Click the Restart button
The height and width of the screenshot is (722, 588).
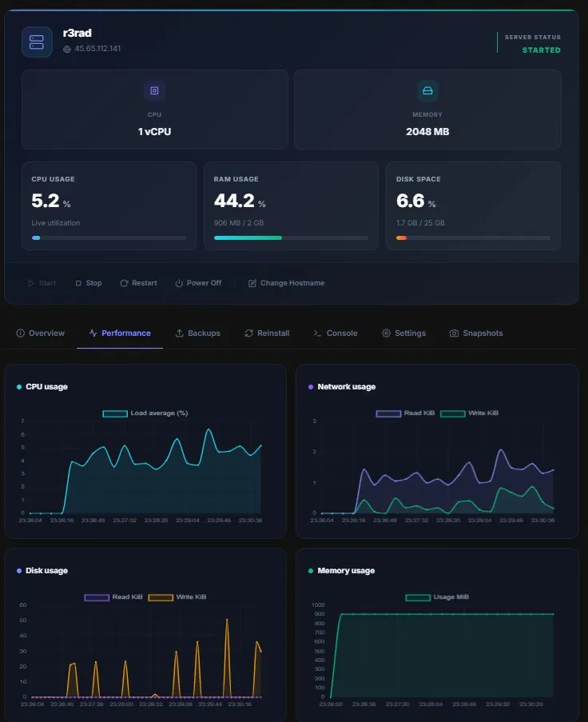coord(138,283)
